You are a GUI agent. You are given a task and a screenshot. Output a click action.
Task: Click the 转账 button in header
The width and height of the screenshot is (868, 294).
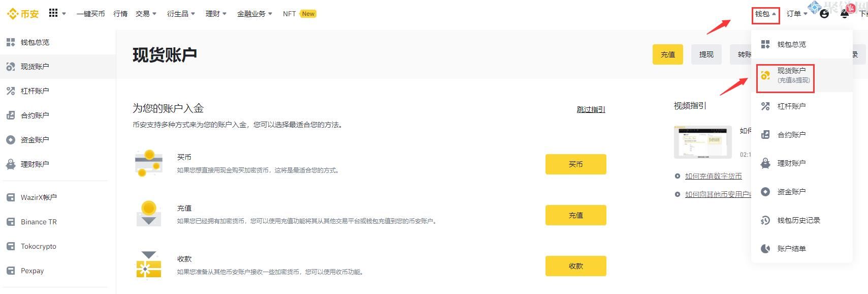tap(742, 54)
